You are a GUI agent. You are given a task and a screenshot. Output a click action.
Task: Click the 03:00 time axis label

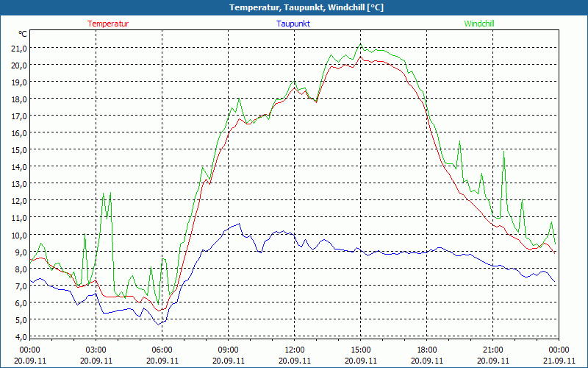pos(96,350)
